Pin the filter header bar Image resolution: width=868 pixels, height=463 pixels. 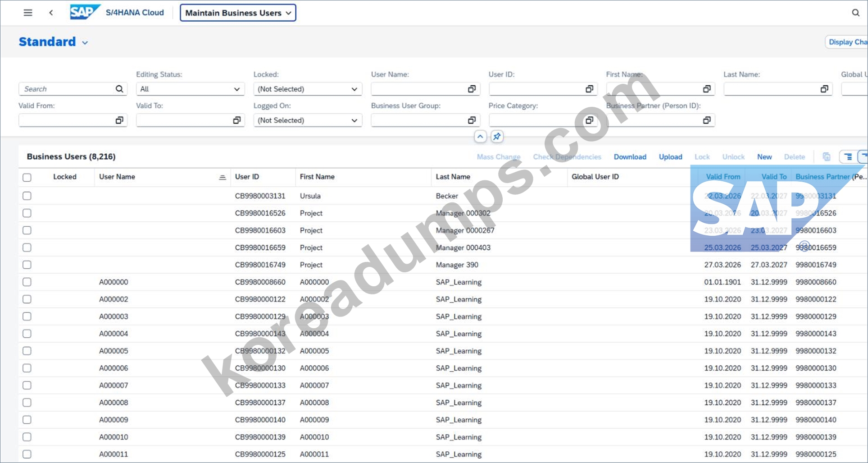pyautogui.click(x=497, y=136)
